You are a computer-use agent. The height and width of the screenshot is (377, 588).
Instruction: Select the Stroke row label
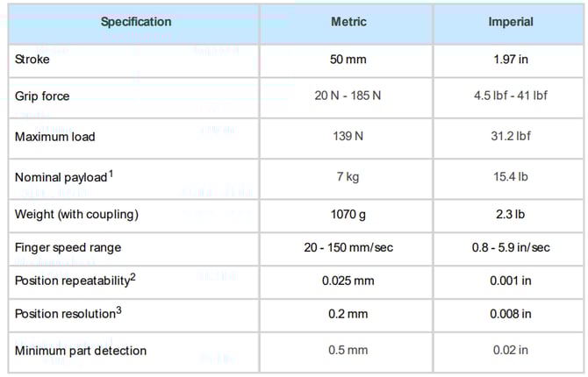pyautogui.click(x=32, y=60)
